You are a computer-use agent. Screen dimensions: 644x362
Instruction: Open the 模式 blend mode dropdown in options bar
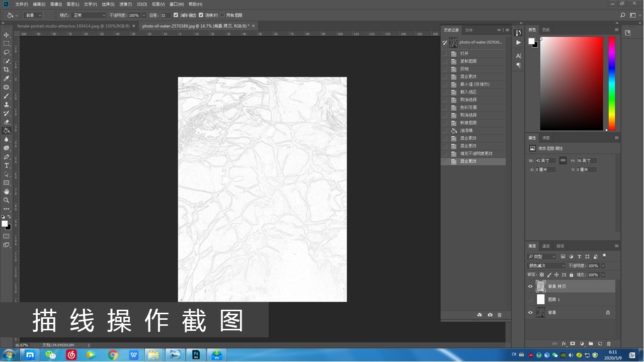click(x=89, y=15)
